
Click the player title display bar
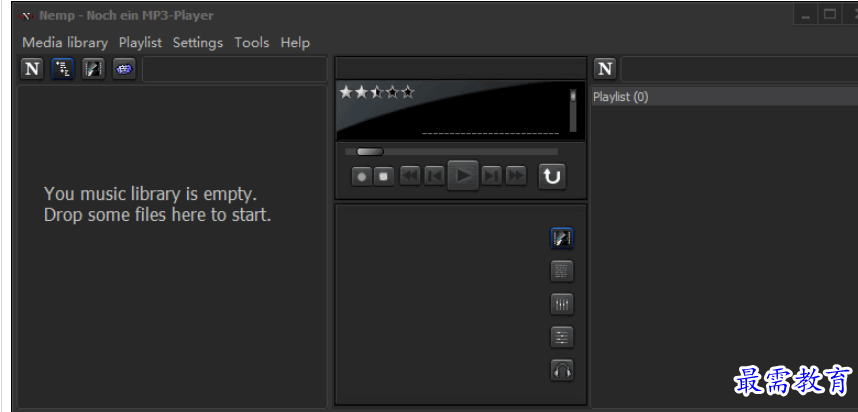click(x=461, y=69)
